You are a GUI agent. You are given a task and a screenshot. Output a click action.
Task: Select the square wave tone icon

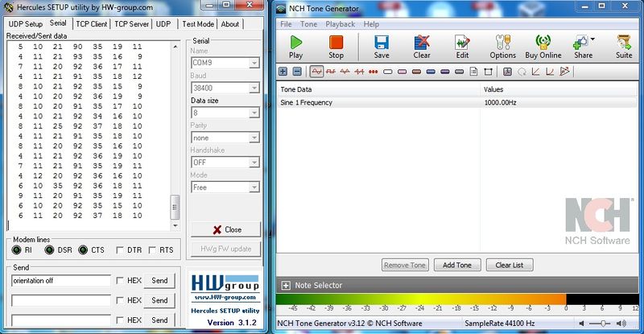click(x=331, y=72)
